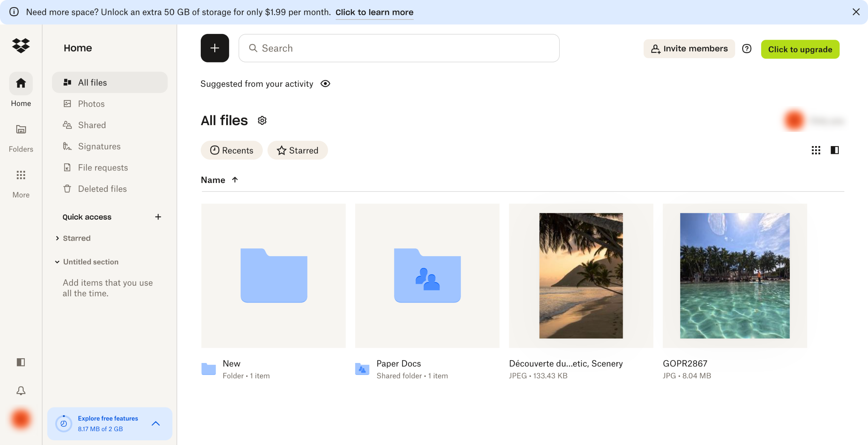Switch to grid view layout
This screenshot has width=868, height=445.
pos(816,150)
